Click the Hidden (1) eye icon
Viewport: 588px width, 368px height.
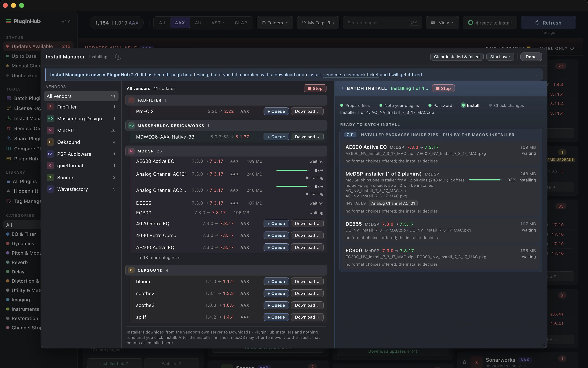click(9, 191)
